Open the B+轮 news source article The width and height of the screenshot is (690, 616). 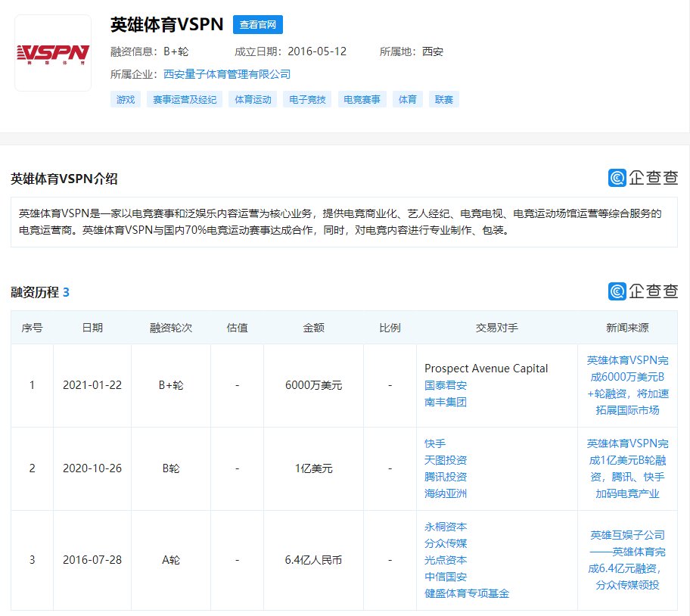pyautogui.click(x=626, y=385)
